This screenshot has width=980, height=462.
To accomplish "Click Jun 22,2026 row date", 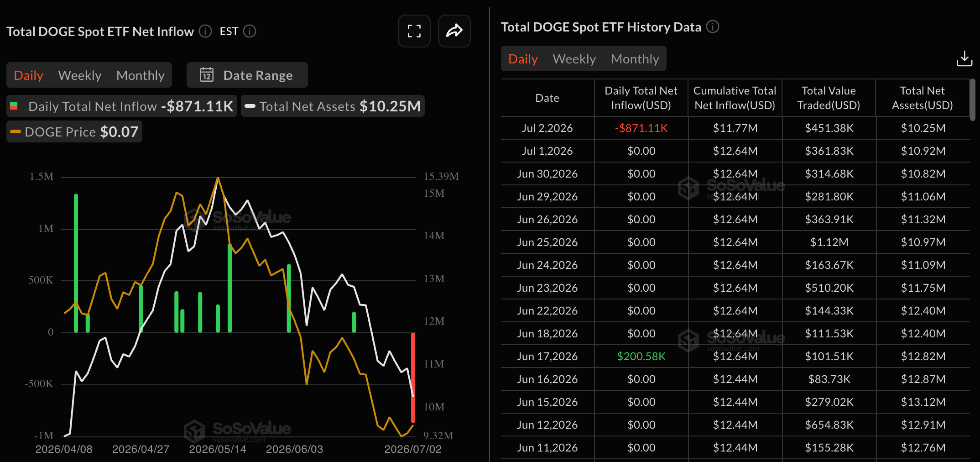I will coord(547,311).
